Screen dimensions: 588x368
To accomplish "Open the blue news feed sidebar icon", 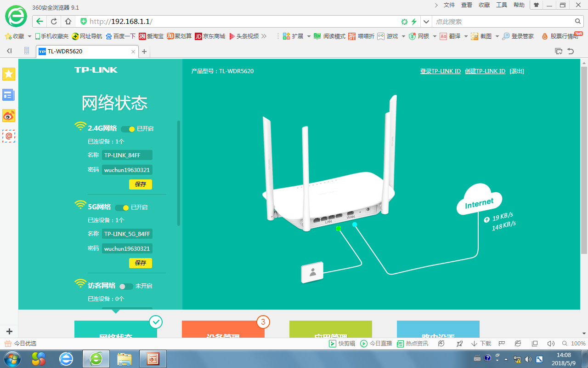I will (x=9, y=95).
